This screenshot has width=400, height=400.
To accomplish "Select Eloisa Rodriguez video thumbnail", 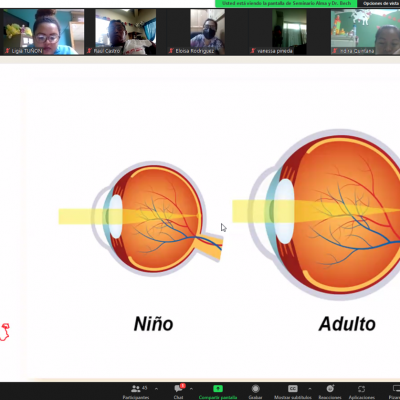I will point(207,32).
